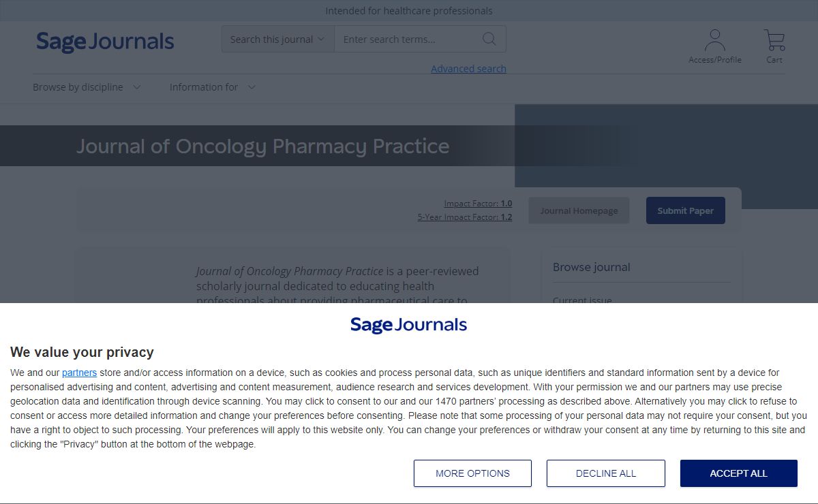Open Current issue in Browse journal
Viewport: 818px width, 504px height.
coord(582,300)
